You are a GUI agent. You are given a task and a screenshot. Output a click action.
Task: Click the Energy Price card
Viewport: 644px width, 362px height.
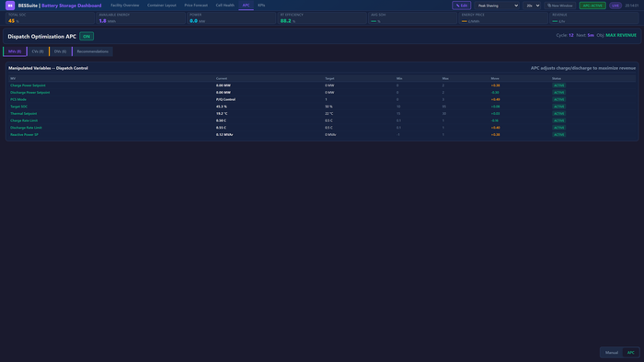point(503,18)
